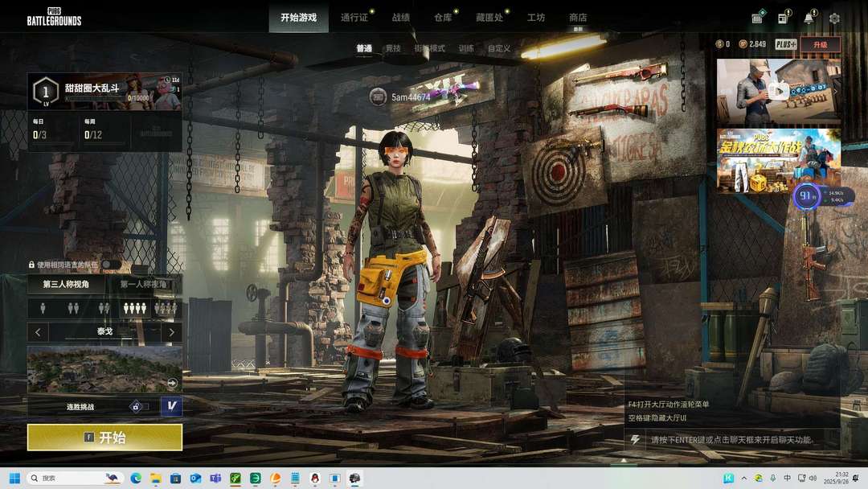Click the yellow 开始 button
Screen dimensions: 868x489
[x=104, y=438]
